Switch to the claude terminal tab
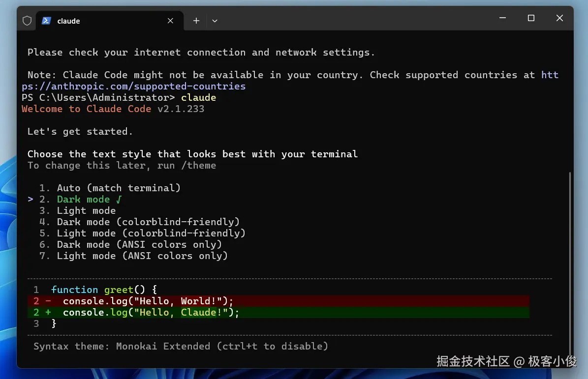 110,21
